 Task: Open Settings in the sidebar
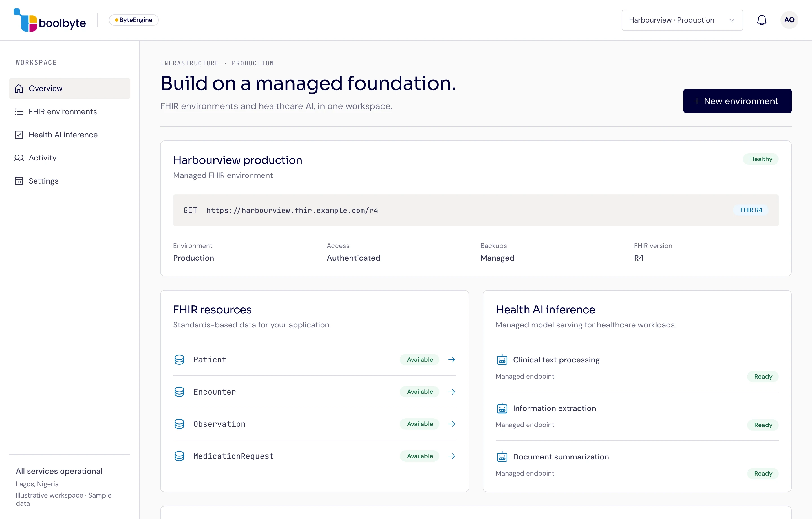(x=69, y=181)
